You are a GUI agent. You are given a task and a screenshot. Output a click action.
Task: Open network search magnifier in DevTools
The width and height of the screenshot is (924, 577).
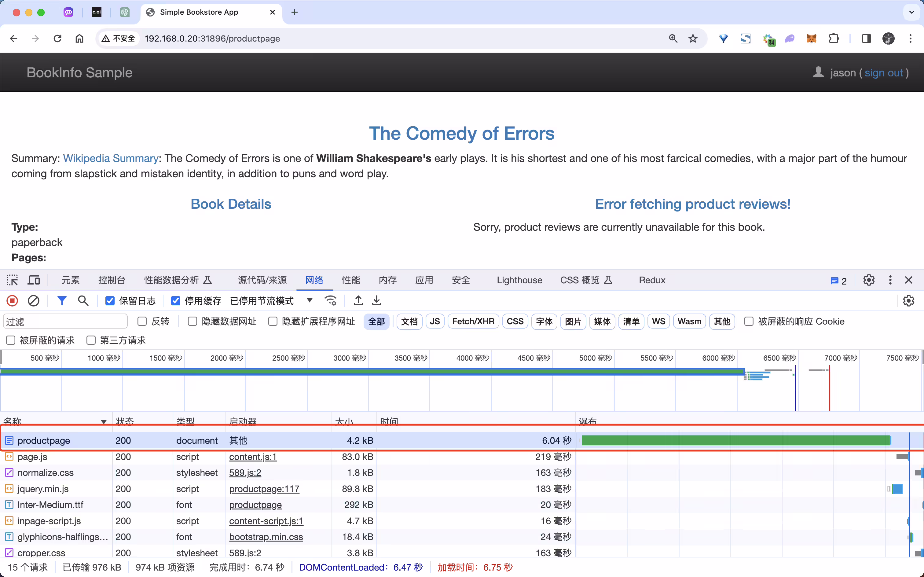pos(83,301)
